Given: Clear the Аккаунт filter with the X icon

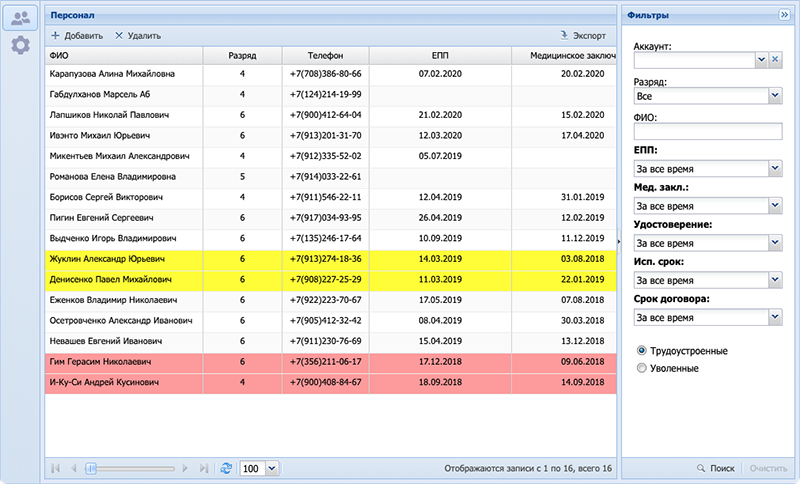Looking at the screenshot, I should pos(775,61).
